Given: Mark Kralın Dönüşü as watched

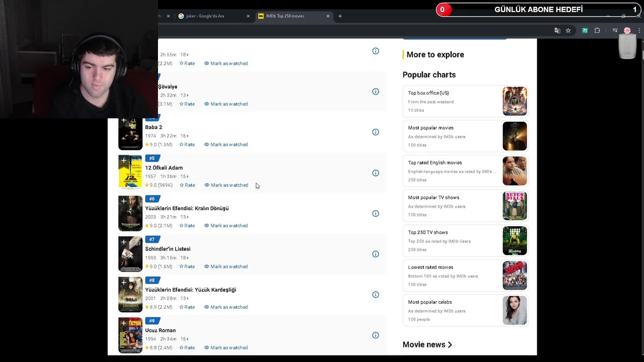Looking at the screenshot, I should point(226,226).
